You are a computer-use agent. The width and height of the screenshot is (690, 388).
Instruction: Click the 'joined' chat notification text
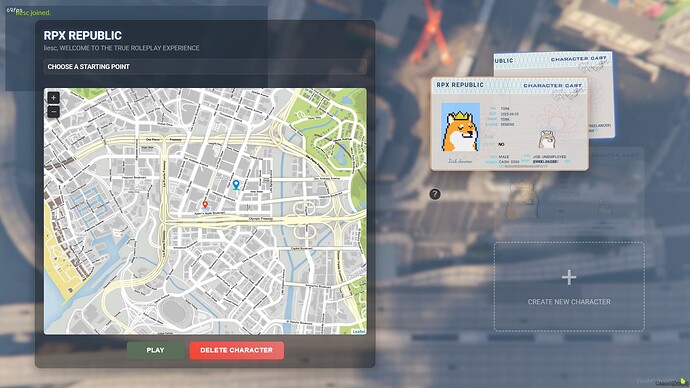tap(33, 13)
